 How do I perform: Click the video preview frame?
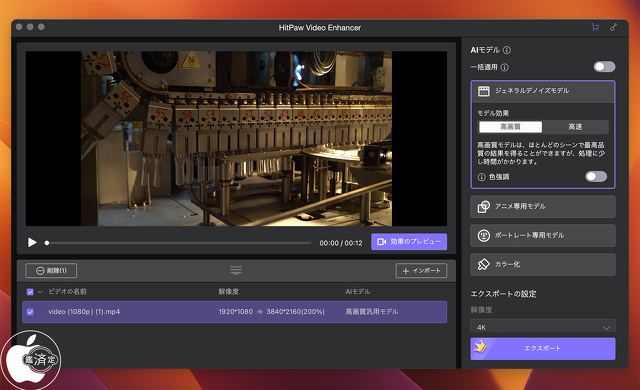coord(236,139)
